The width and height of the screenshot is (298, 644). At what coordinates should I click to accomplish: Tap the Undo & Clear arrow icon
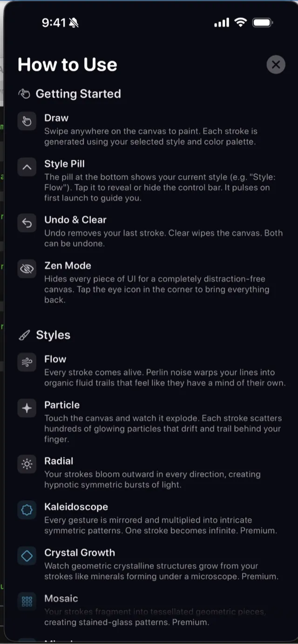click(x=27, y=223)
